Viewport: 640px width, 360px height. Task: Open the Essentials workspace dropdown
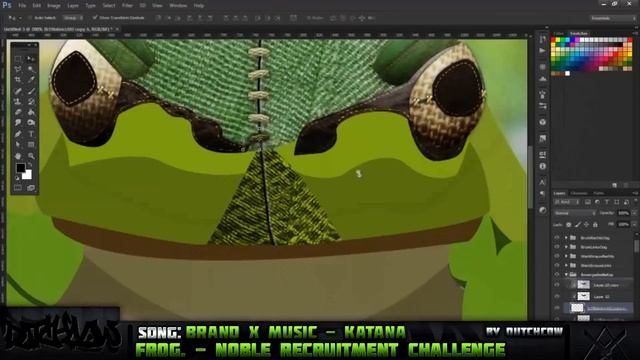tap(613, 18)
